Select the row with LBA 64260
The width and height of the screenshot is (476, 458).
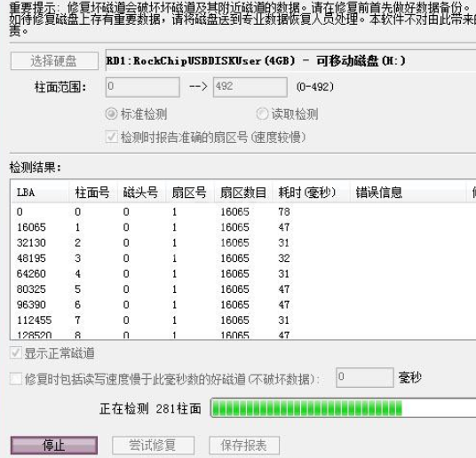tap(242, 273)
